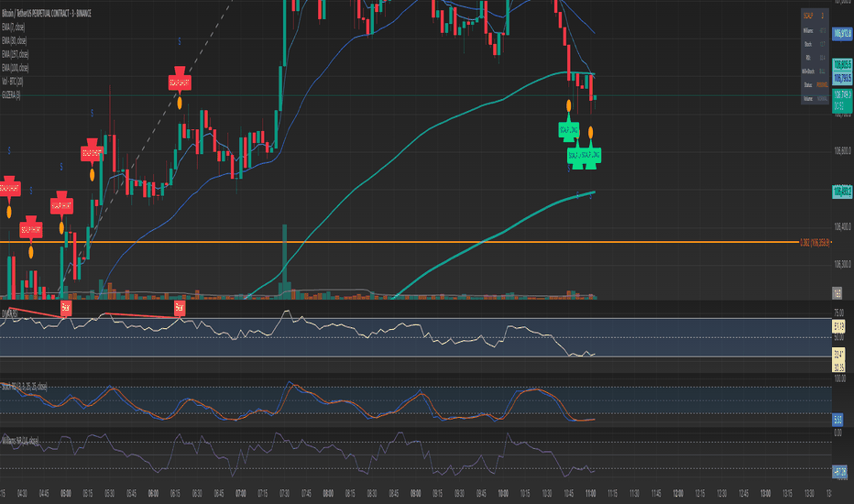This screenshot has height=504, width=854.
Task: Click the SCALP SHORT label near 05:15
Action: (x=92, y=153)
